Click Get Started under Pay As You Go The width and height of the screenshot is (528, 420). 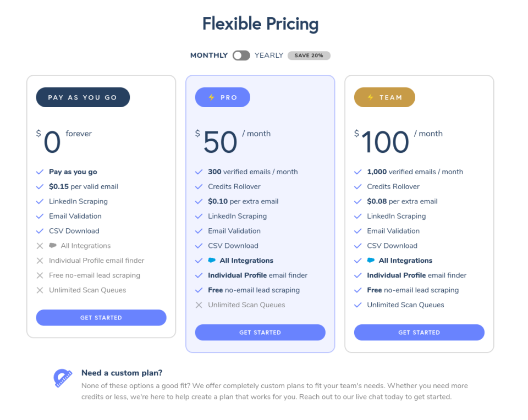101,318
